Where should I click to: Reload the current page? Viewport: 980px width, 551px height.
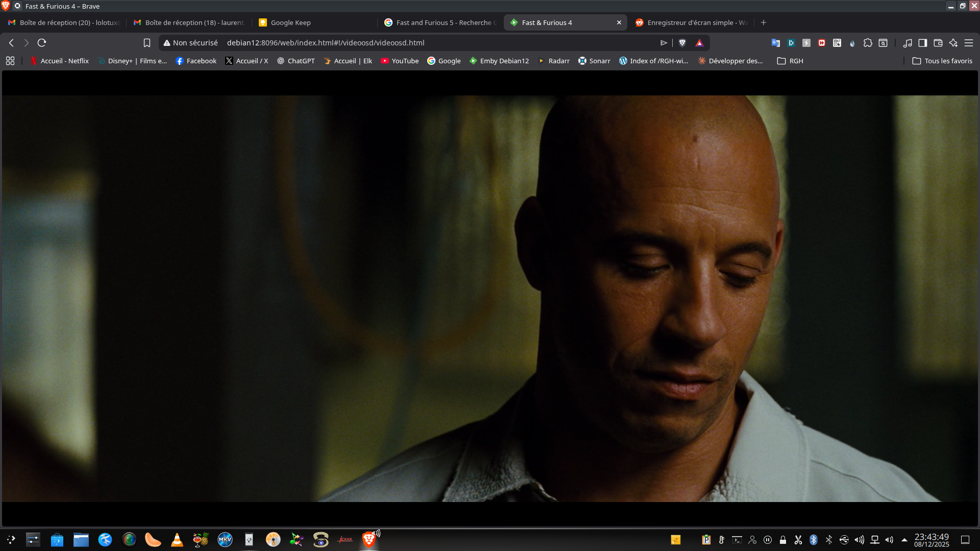tap(42, 43)
